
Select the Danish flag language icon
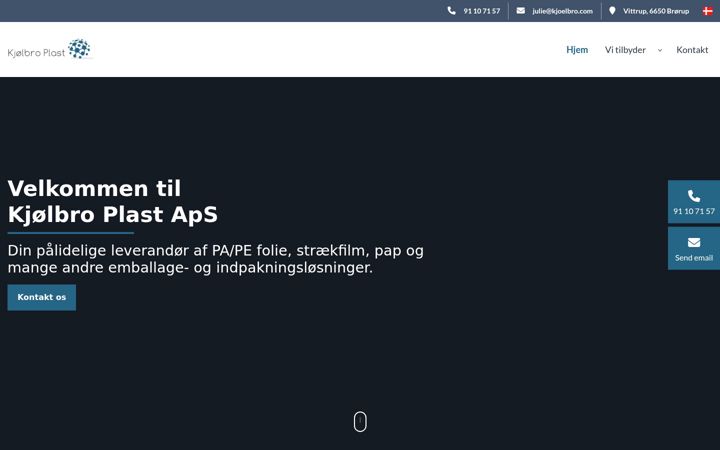point(708,11)
